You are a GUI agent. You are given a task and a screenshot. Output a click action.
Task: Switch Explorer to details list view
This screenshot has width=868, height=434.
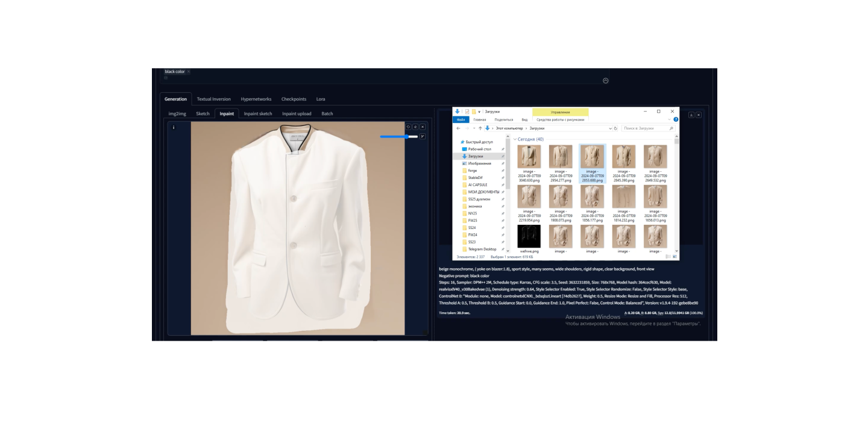click(668, 257)
